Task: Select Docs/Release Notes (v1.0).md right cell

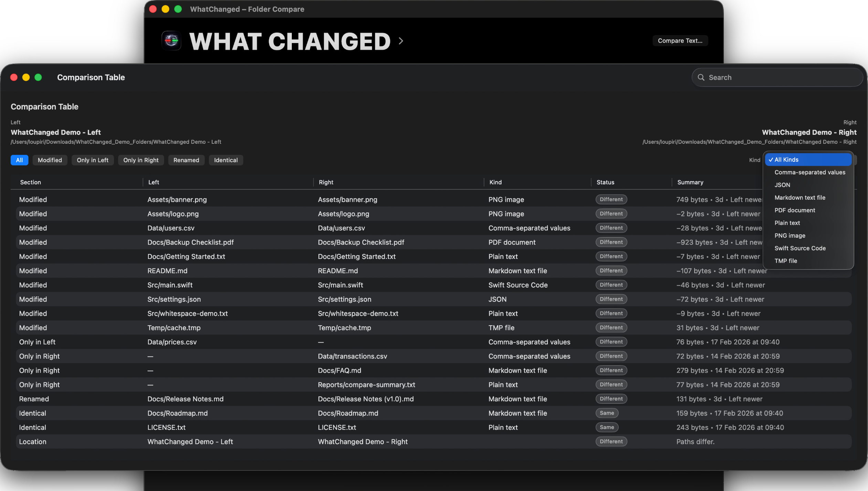Action: point(366,399)
